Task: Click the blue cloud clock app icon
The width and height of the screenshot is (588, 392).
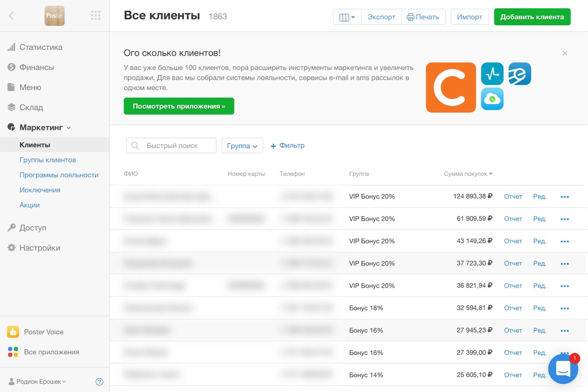Action: point(492,99)
